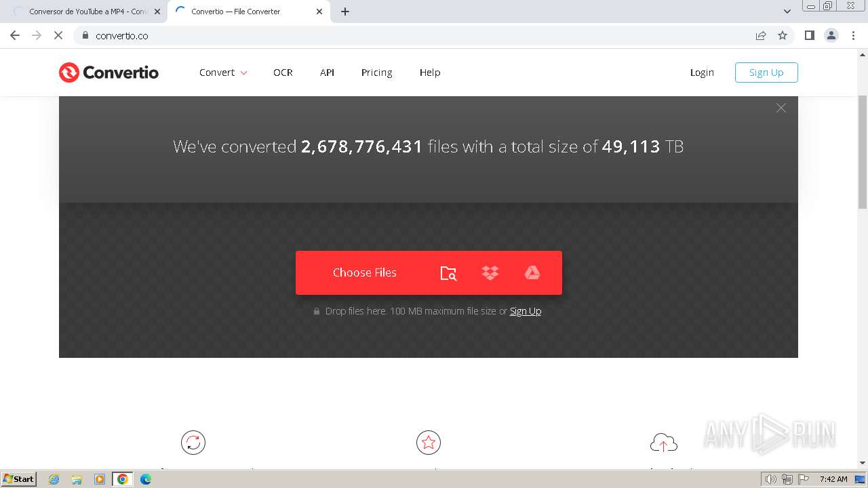Share this page icon in address bar
This screenshot has height=488, width=868.
coord(761,35)
